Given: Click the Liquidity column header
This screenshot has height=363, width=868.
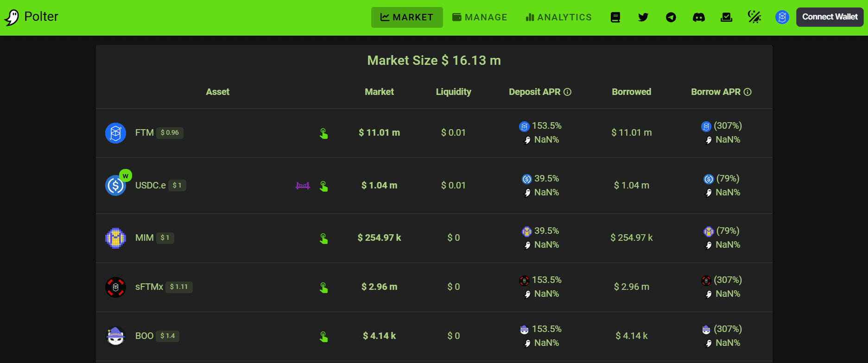Looking at the screenshot, I should click(x=453, y=92).
